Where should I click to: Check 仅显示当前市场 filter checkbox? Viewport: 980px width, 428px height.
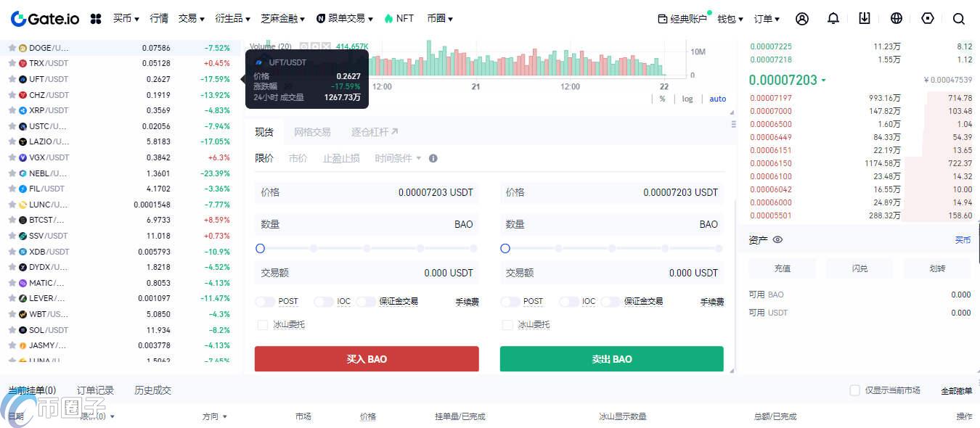coord(854,390)
